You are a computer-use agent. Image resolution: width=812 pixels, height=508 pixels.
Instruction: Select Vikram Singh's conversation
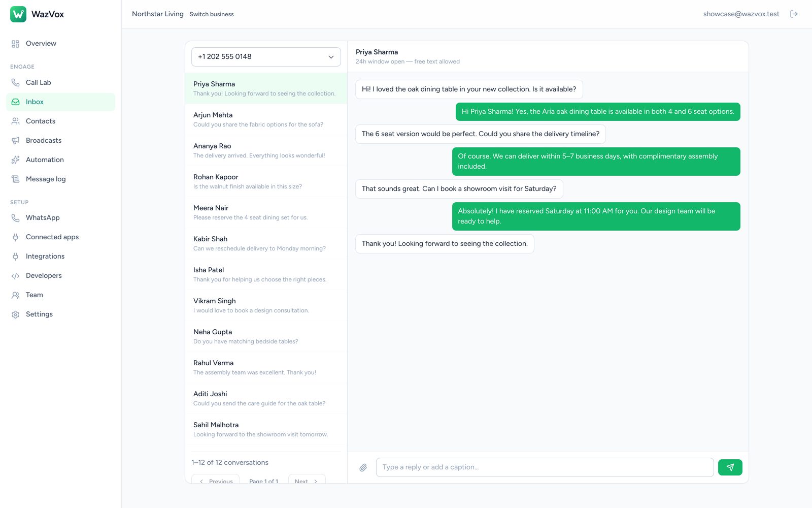pos(266,305)
